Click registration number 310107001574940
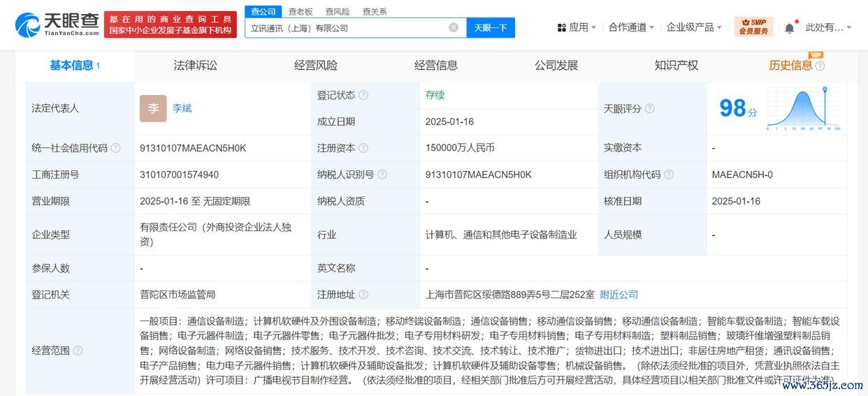 click(179, 175)
